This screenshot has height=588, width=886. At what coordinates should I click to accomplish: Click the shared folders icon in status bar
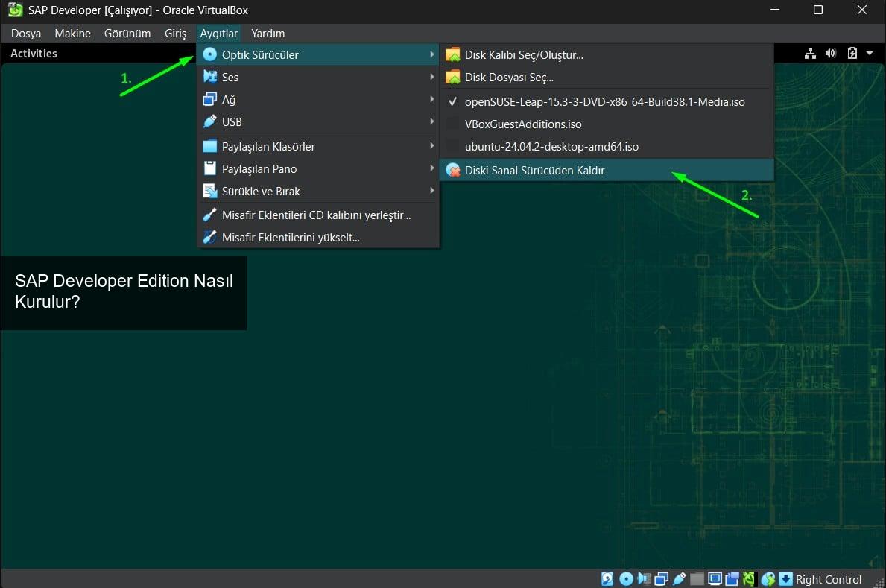click(x=697, y=579)
